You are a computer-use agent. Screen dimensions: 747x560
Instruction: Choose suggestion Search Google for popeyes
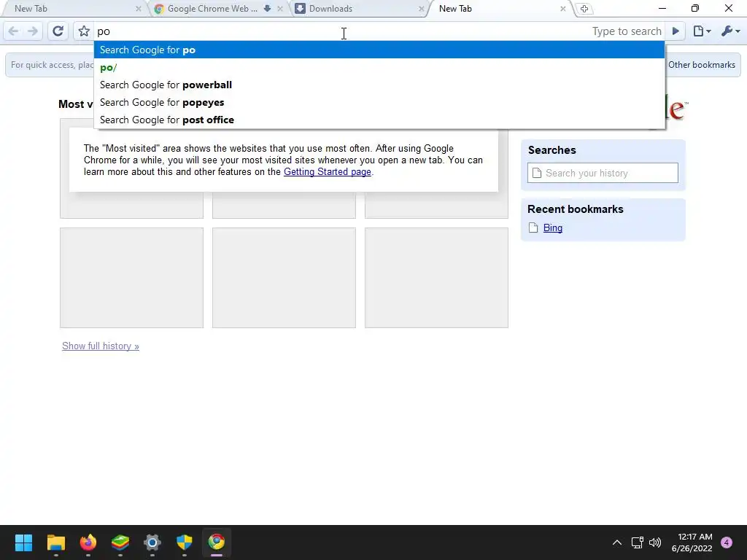pos(379,102)
